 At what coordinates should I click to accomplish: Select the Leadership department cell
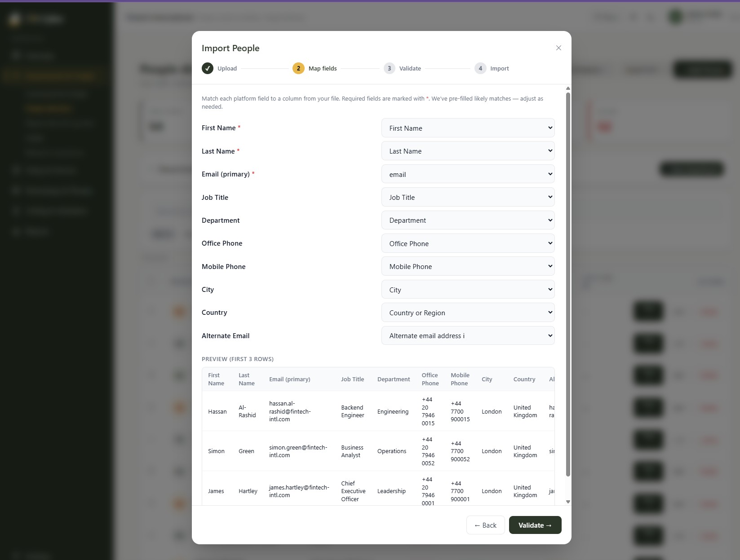click(391, 491)
